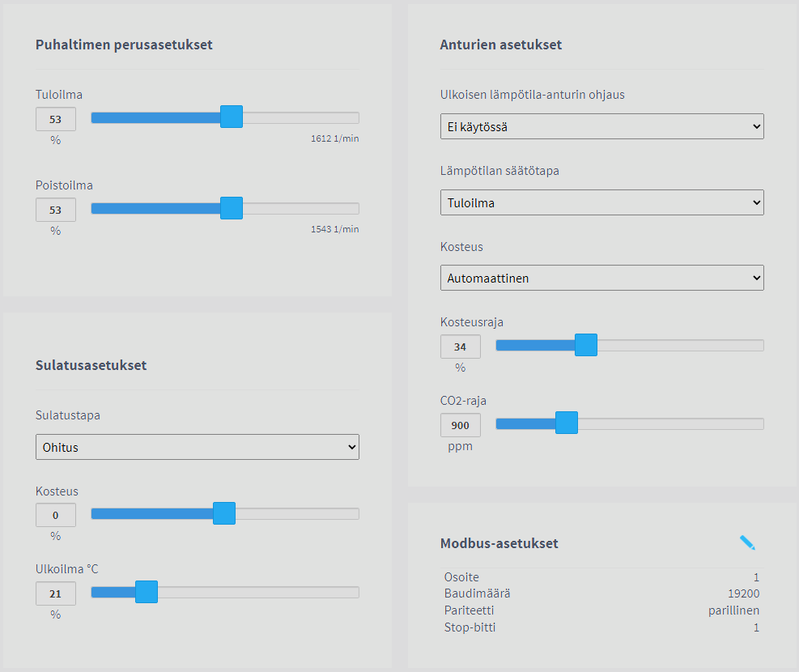Click the Ulkoilma value field showing 21

click(x=56, y=593)
